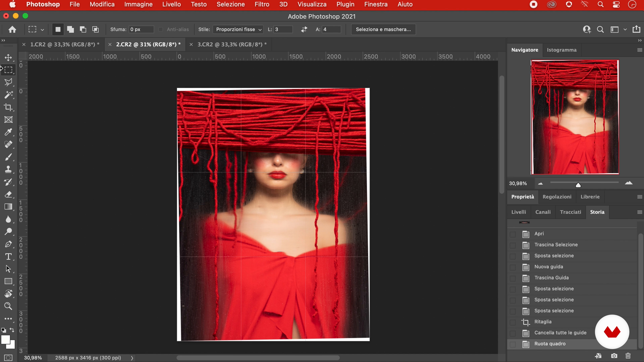The width and height of the screenshot is (644, 362).
Task: Open the extra tools ellipsis menu
Action: point(8,319)
